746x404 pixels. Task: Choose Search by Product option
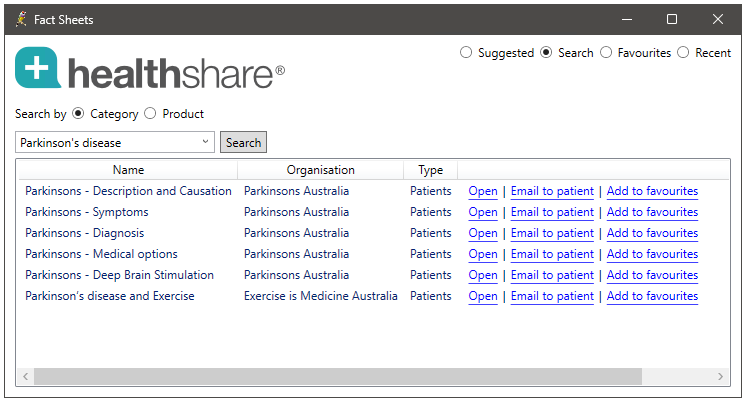coord(150,114)
